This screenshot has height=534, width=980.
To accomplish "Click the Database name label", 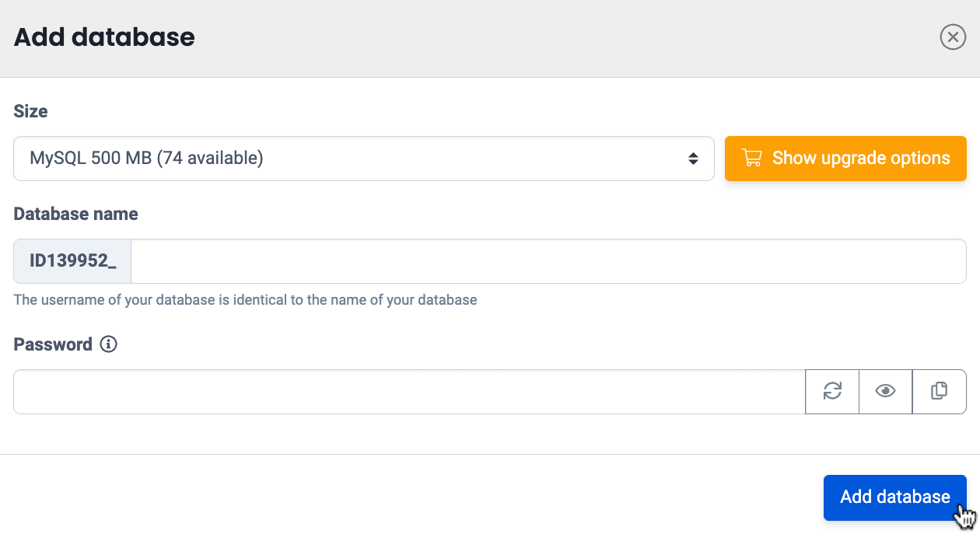I will 75,214.
